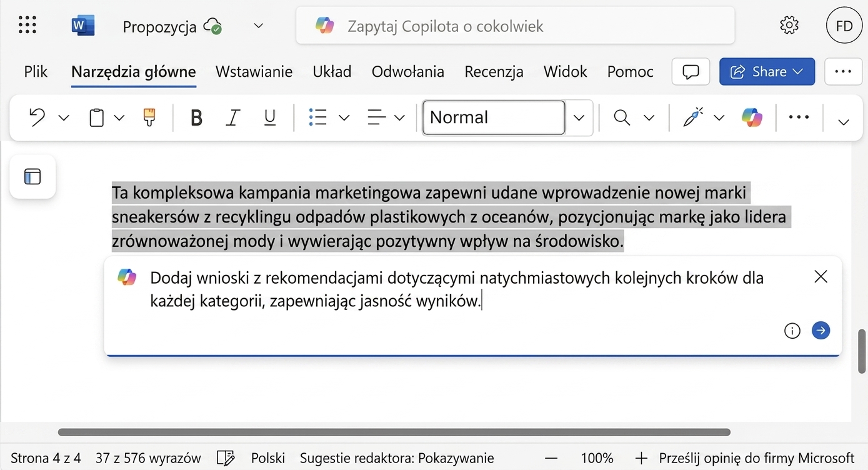Click the Copilot logo in prompt box
The height and width of the screenshot is (470, 868).
tap(127, 277)
